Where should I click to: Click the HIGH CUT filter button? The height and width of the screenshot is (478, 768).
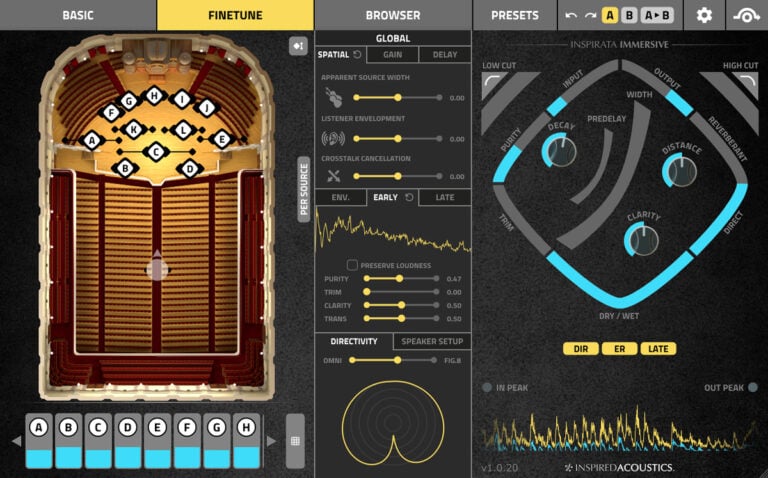coord(745,81)
